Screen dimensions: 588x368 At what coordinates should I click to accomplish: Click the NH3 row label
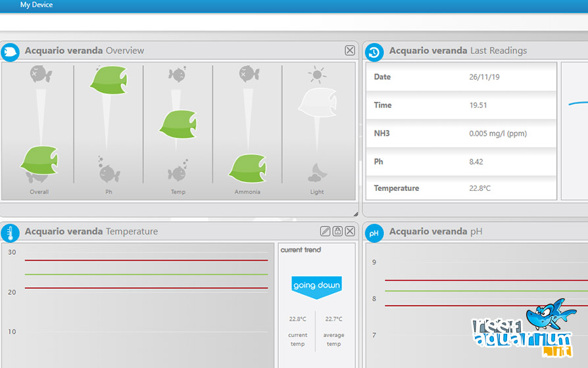click(381, 133)
